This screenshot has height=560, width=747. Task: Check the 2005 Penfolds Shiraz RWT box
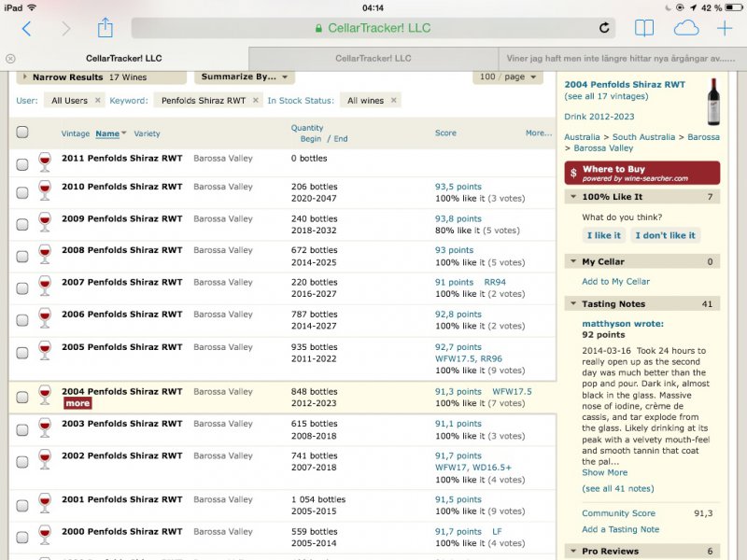(22, 353)
